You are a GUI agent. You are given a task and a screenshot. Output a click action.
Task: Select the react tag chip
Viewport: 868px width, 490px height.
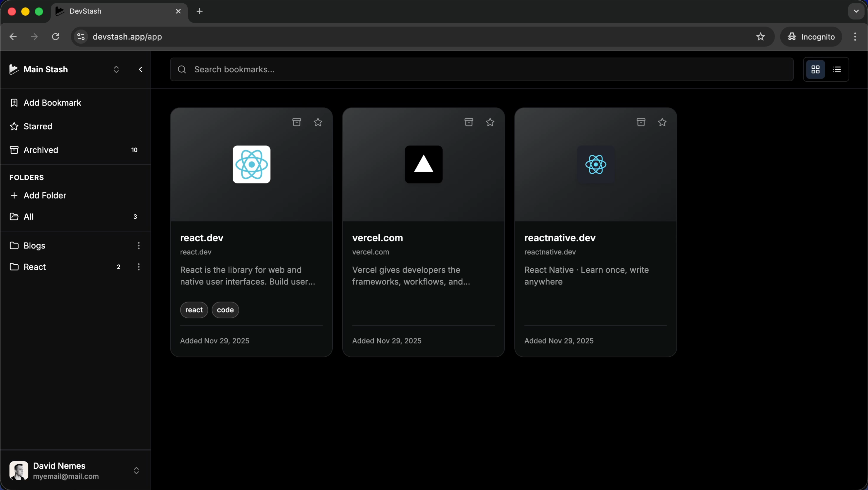[x=194, y=310]
